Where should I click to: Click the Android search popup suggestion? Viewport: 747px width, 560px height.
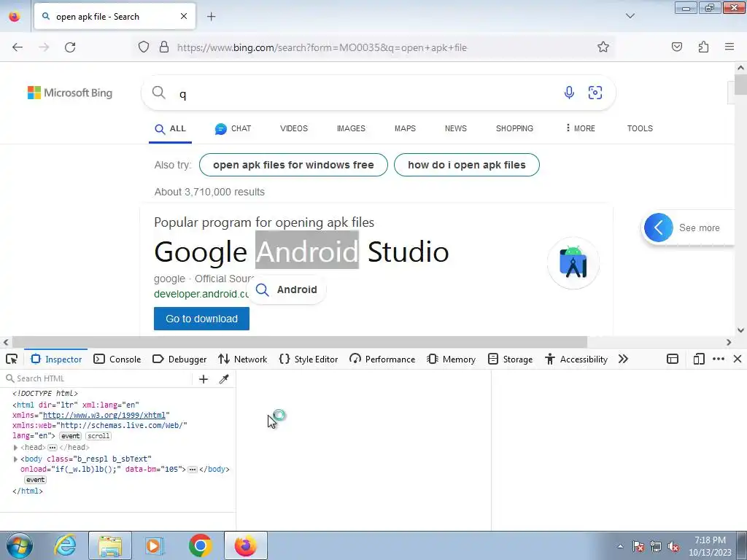coord(286,289)
